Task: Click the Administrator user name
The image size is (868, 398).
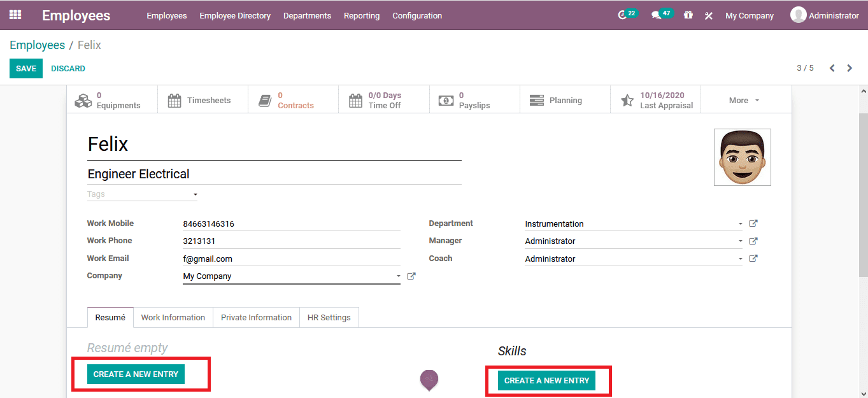Action: 834,15
